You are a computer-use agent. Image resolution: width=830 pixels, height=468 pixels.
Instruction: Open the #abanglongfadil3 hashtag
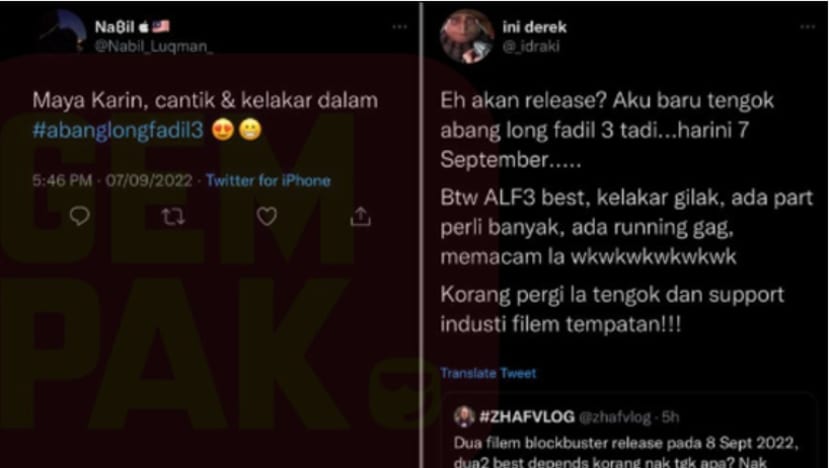point(118,130)
